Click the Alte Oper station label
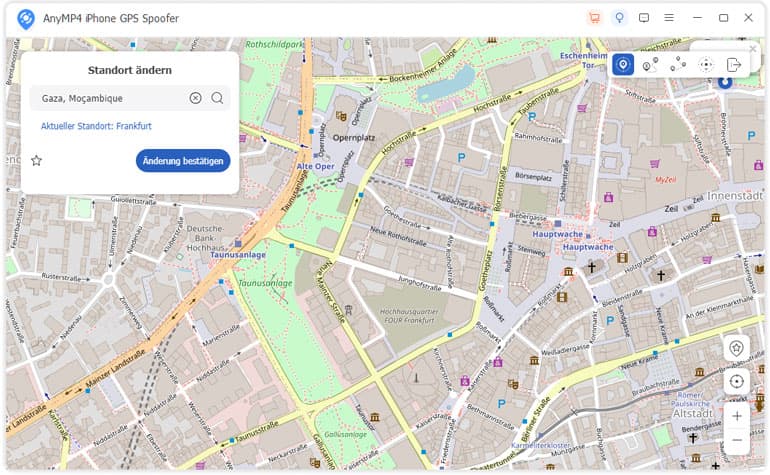Image resolution: width=770 pixels, height=475 pixels. pyautogui.click(x=315, y=167)
